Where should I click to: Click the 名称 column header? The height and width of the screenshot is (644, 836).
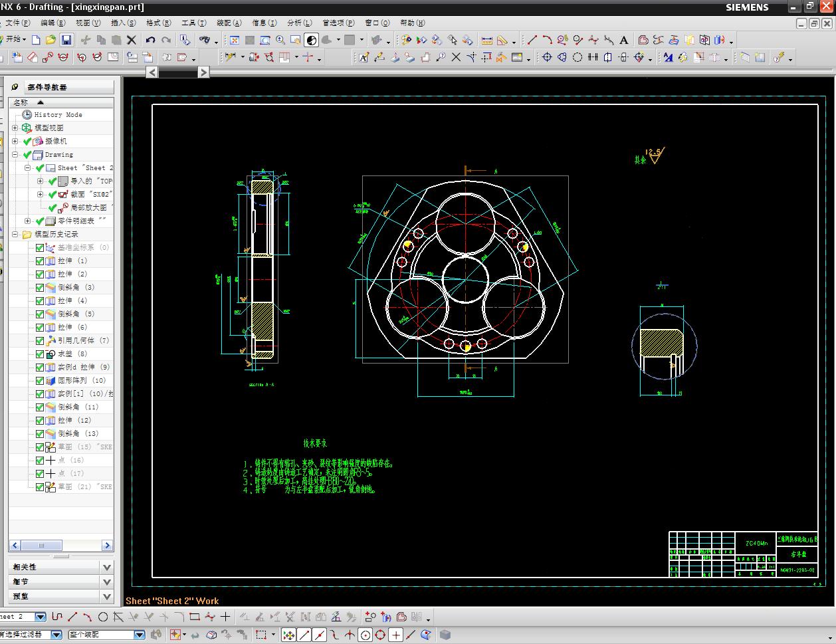61,102
